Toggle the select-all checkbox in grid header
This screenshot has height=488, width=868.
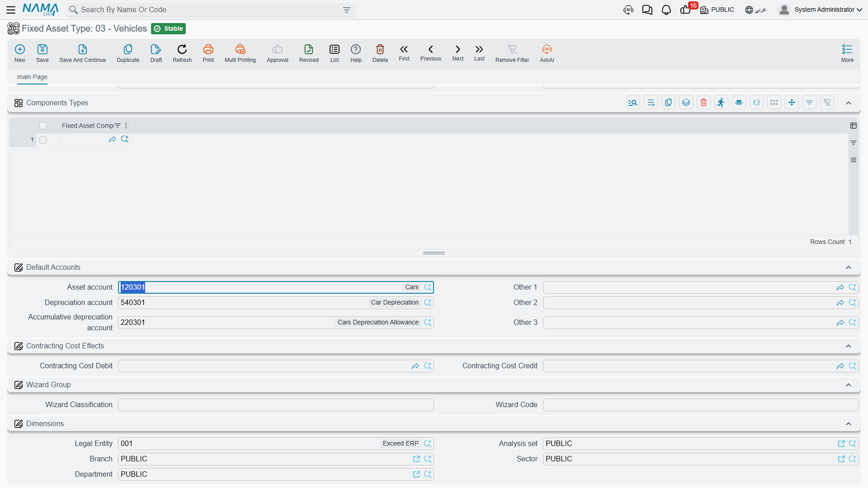(x=43, y=126)
